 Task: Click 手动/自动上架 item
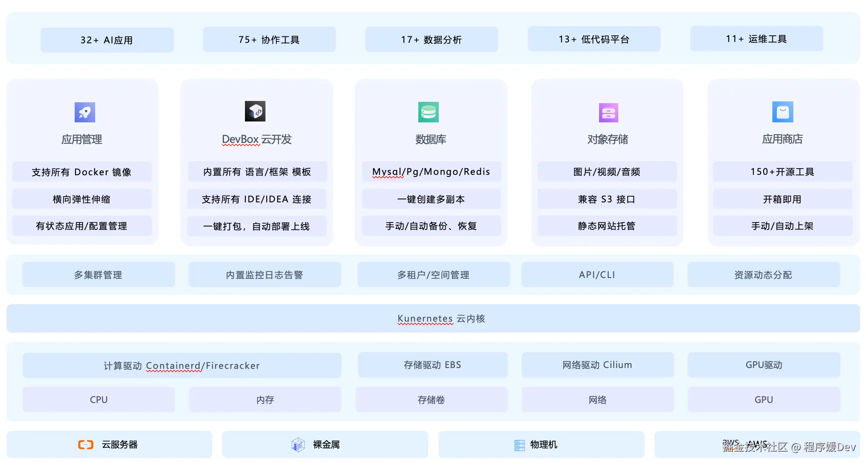click(782, 226)
